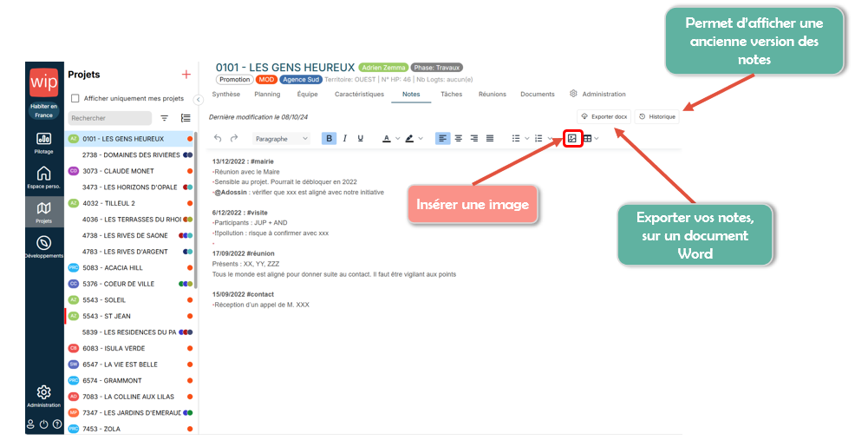
Task: Click the list tree view icon
Action: click(186, 118)
